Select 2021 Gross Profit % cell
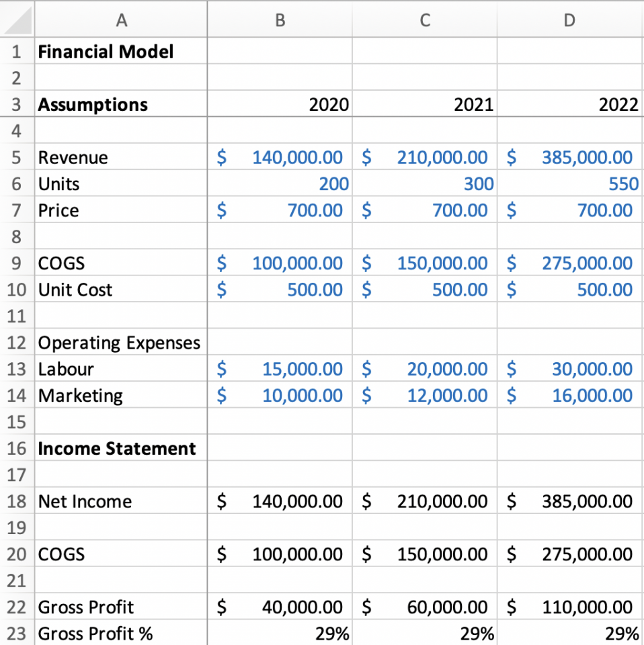The height and width of the screenshot is (645, 644). [424, 634]
